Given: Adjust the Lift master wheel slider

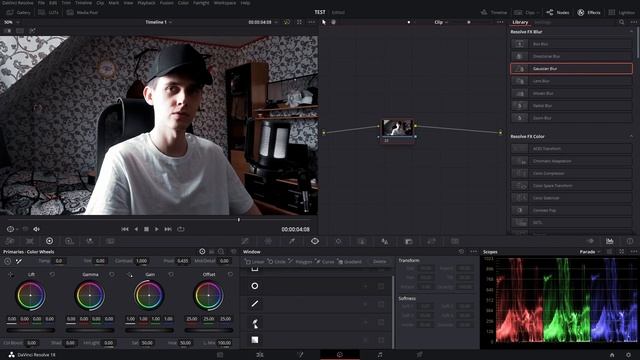Looking at the screenshot, I should [x=30, y=330].
